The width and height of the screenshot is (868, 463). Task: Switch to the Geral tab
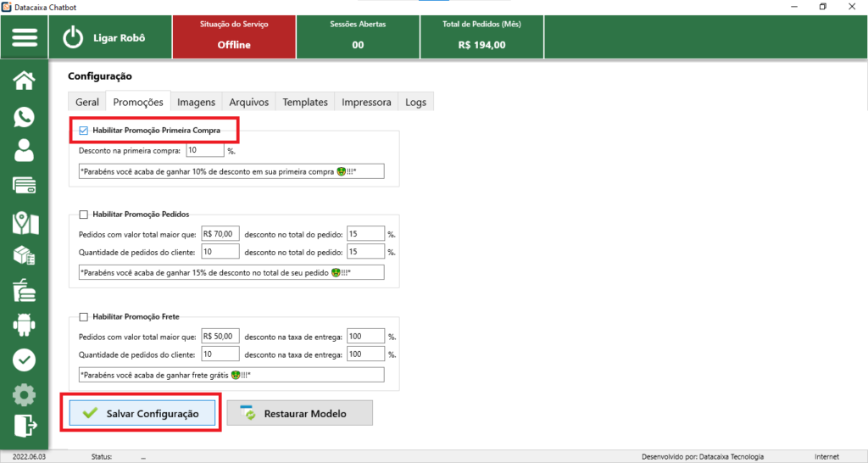coord(87,102)
